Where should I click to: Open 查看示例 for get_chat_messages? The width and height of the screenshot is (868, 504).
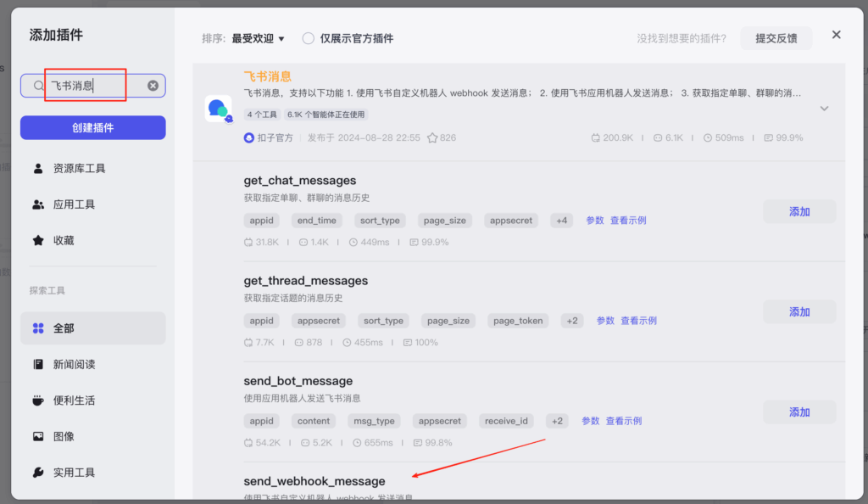(628, 221)
